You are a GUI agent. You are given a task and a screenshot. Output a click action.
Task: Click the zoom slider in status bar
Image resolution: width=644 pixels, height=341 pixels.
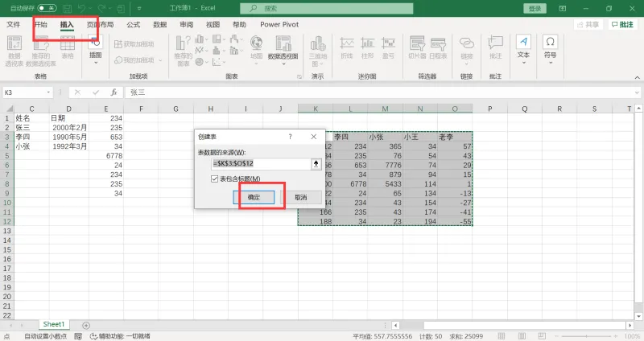[588, 336]
